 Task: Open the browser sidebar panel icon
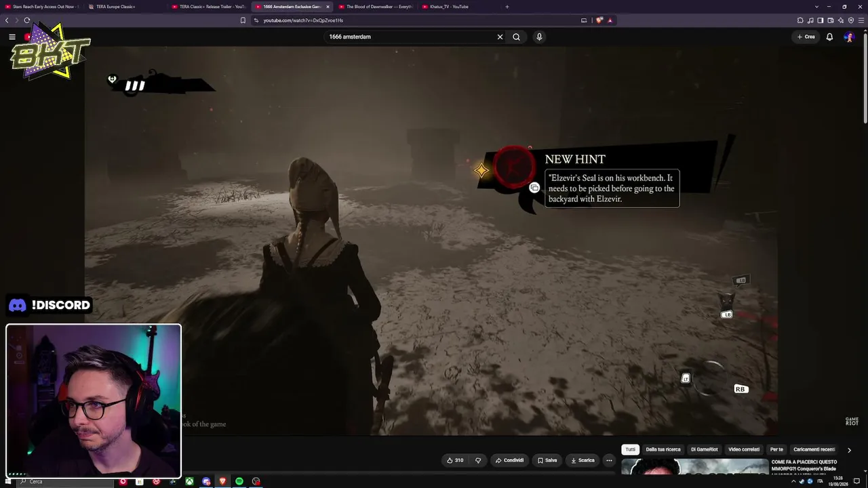tap(821, 20)
